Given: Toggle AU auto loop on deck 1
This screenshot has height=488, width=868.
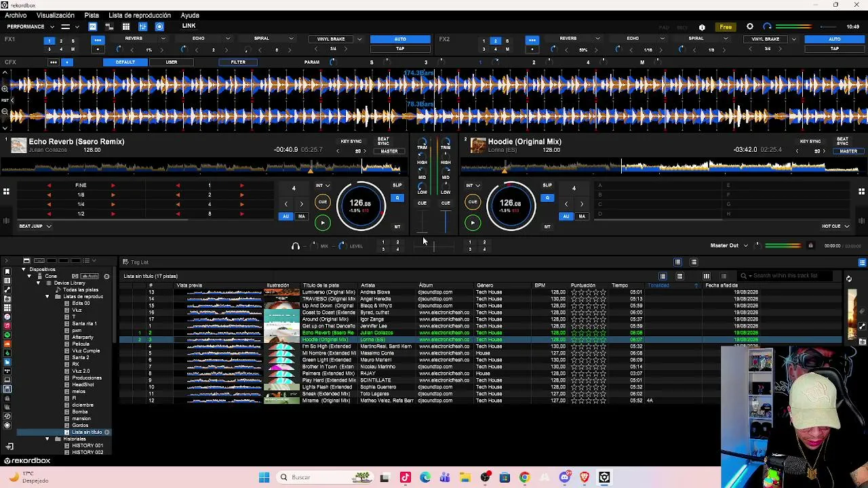Looking at the screenshot, I should coord(286,216).
